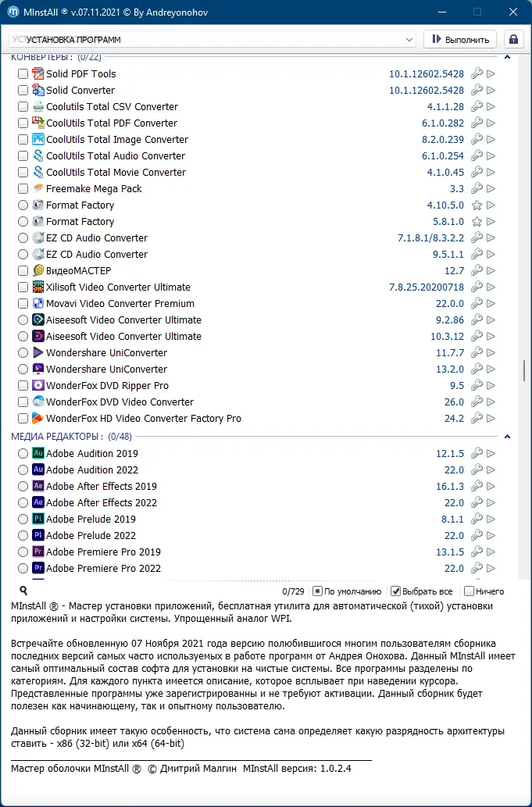Click the 'ВидеоМАСТЕР' entry name
The width and height of the screenshot is (532, 807).
point(79,271)
